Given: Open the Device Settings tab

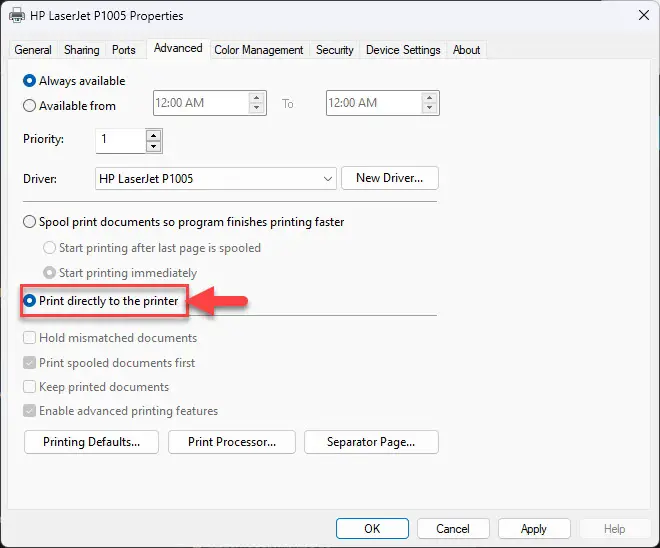Looking at the screenshot, I should 403,50.
